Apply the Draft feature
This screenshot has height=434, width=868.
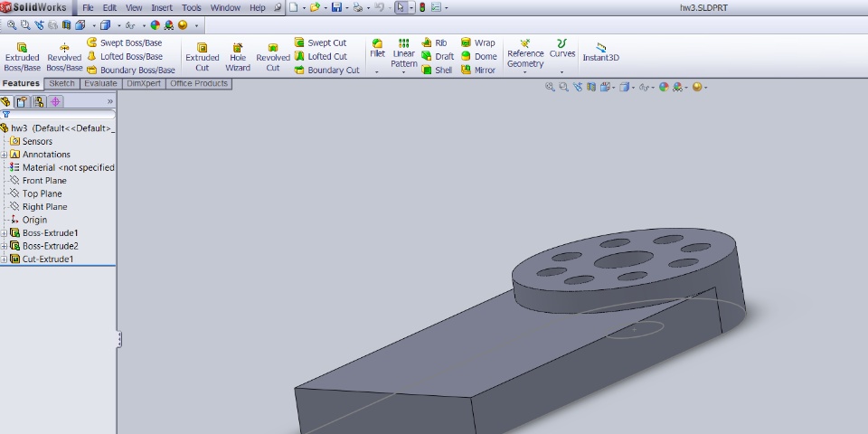pyautogui.click(x=438, y=56)
